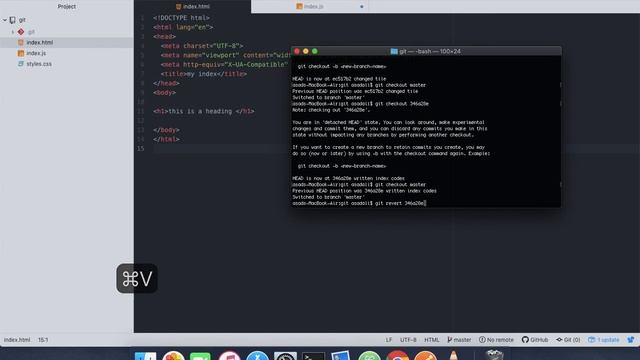Open styles.css from the project tree
Viewport: 640px width, 360px height.
[x=39, y=64]
